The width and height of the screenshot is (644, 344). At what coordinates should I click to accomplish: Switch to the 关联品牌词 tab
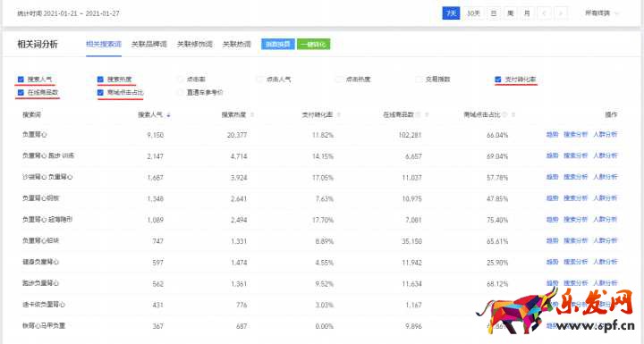[x=149, y=44]
